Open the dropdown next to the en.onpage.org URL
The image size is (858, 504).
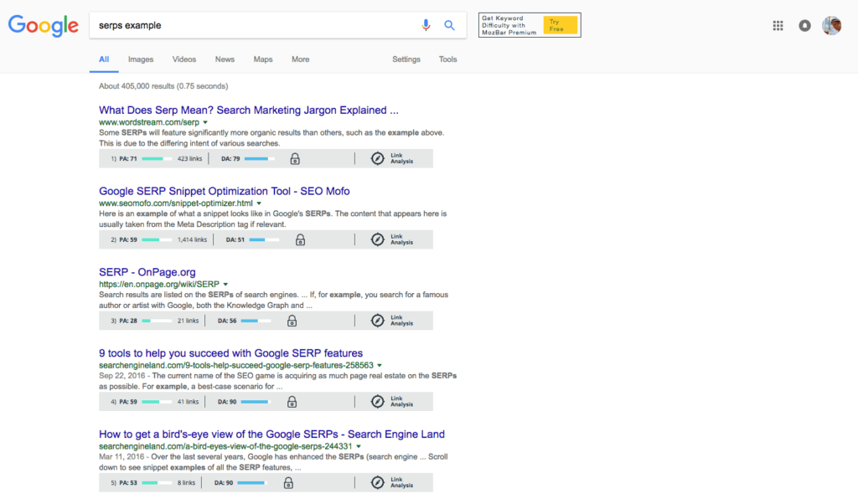[225, 284]
